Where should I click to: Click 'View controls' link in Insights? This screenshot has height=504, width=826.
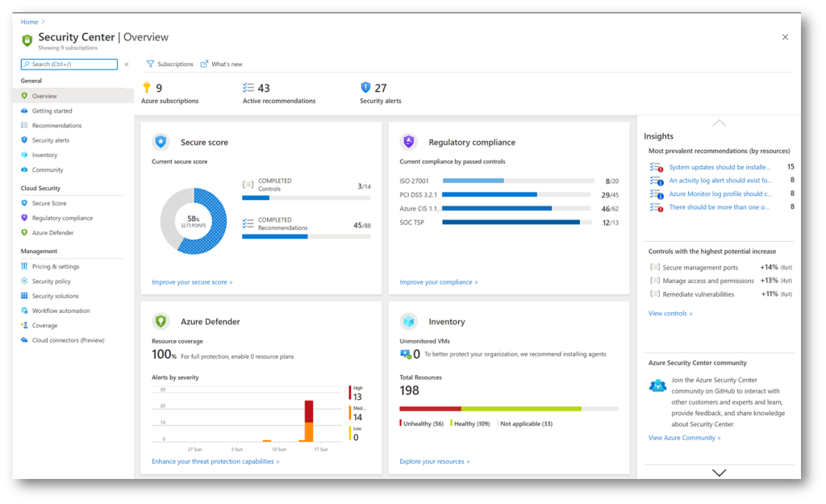coord(670,314)
